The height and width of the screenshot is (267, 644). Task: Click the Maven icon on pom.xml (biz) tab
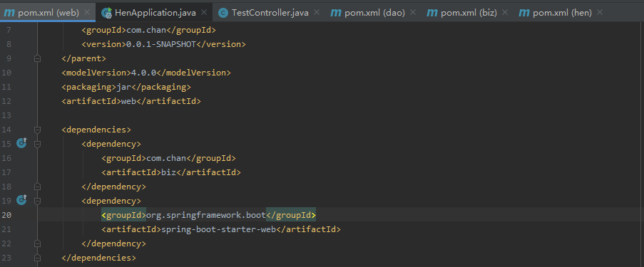coord(432,13)
